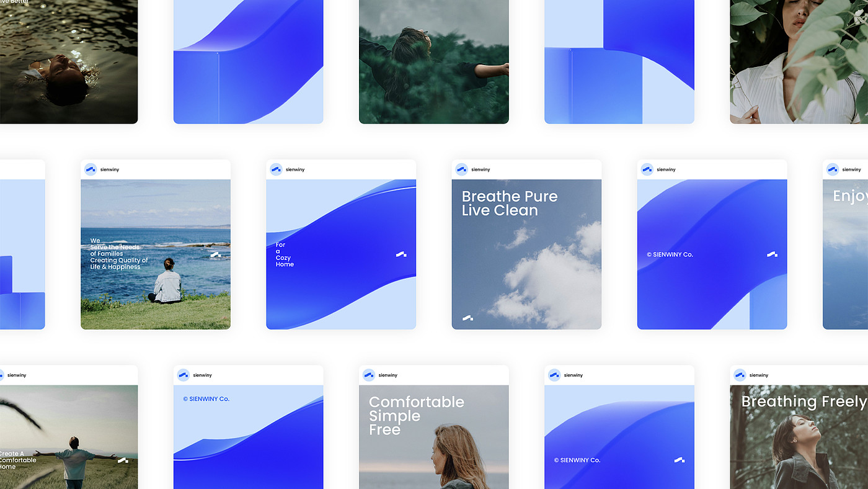Open the profile avatar above Breathe Pure post
The image size is (868, 489).
click(461, 169)
